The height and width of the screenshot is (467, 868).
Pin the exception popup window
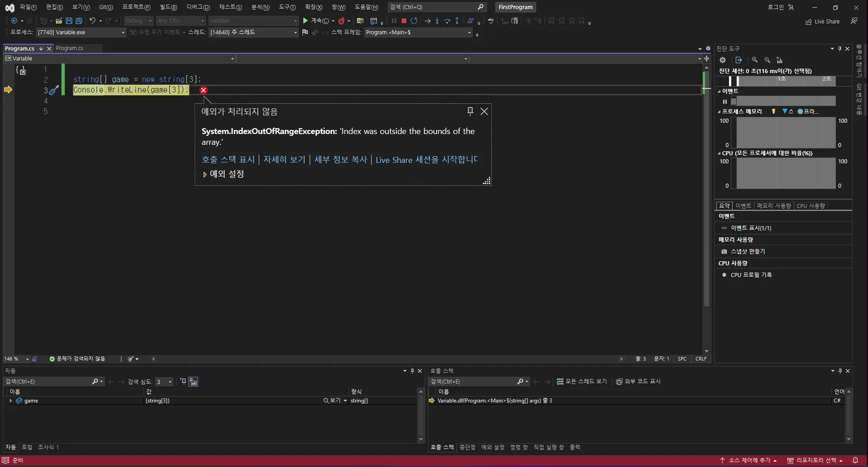(x=470, y=111)
